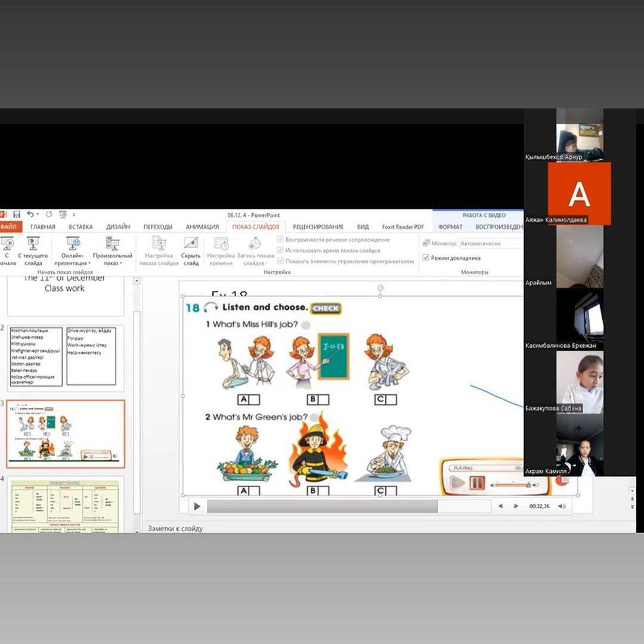The image size is (644, 644).
Task: Select participant tile Акрам Камиля
Action: coord(579,445)
